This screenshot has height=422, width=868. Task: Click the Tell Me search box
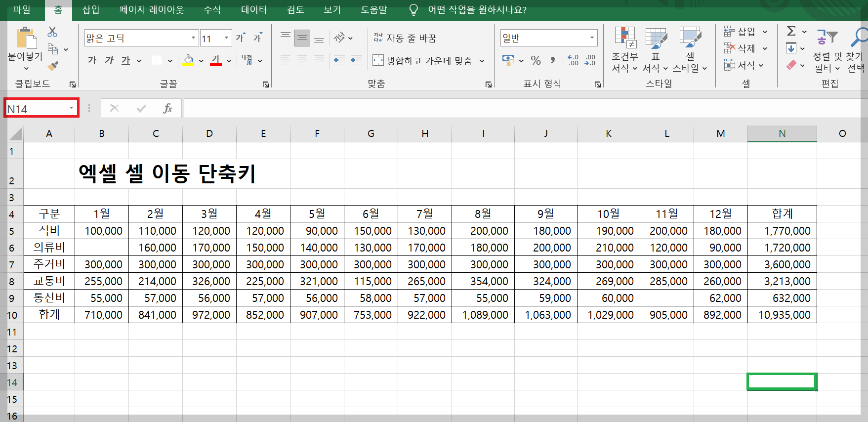point(477,10)
